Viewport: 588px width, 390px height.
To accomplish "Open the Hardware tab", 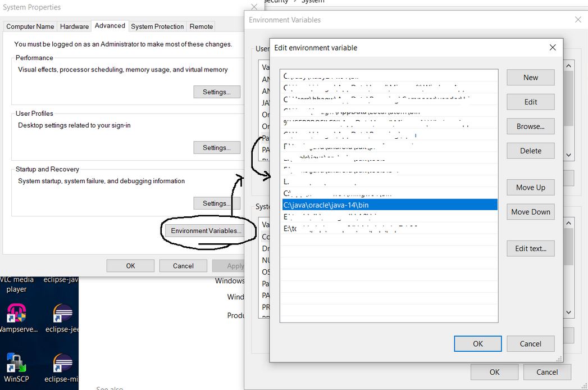I will [x=74, y=26].
